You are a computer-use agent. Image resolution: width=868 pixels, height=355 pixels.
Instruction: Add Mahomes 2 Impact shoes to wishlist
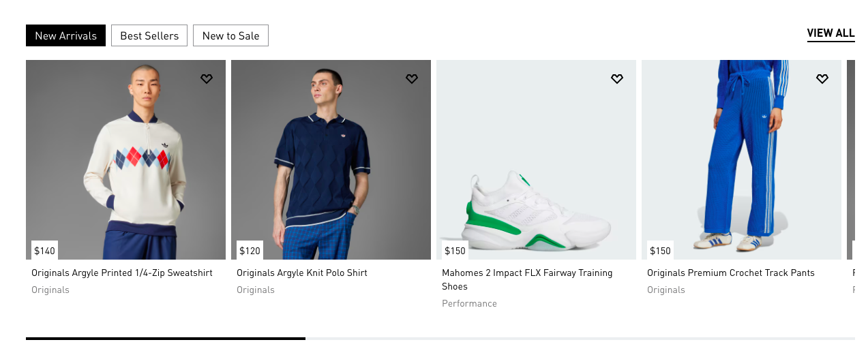pos(617,79)
